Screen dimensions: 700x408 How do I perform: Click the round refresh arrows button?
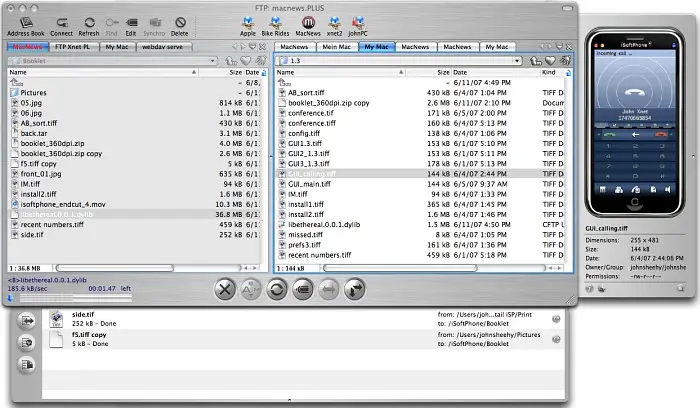coord(277,289)
